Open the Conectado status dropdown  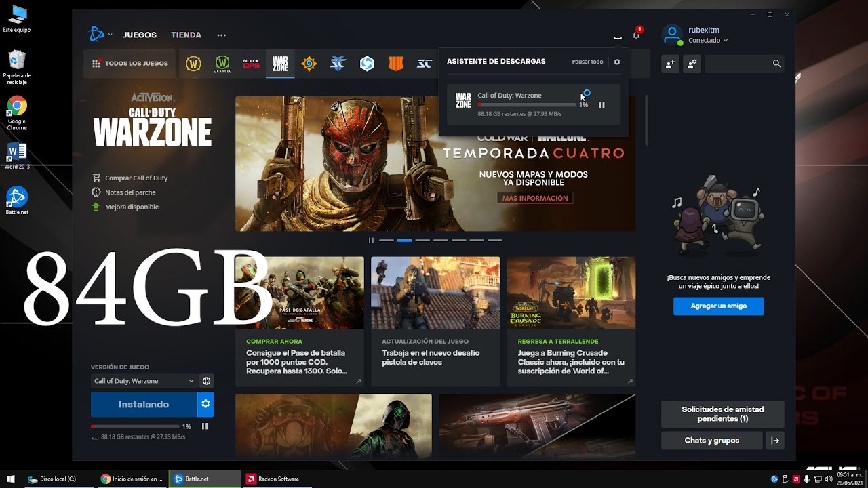click(707, 40)
